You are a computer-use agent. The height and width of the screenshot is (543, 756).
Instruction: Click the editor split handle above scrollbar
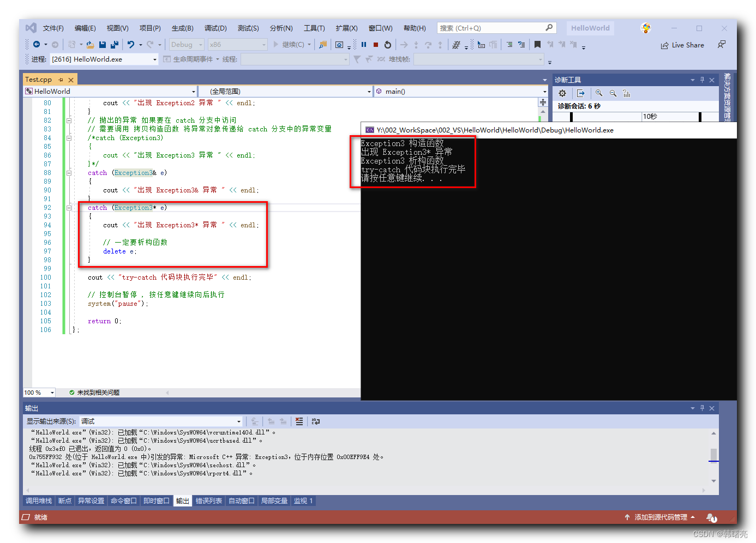pos(543,102)
